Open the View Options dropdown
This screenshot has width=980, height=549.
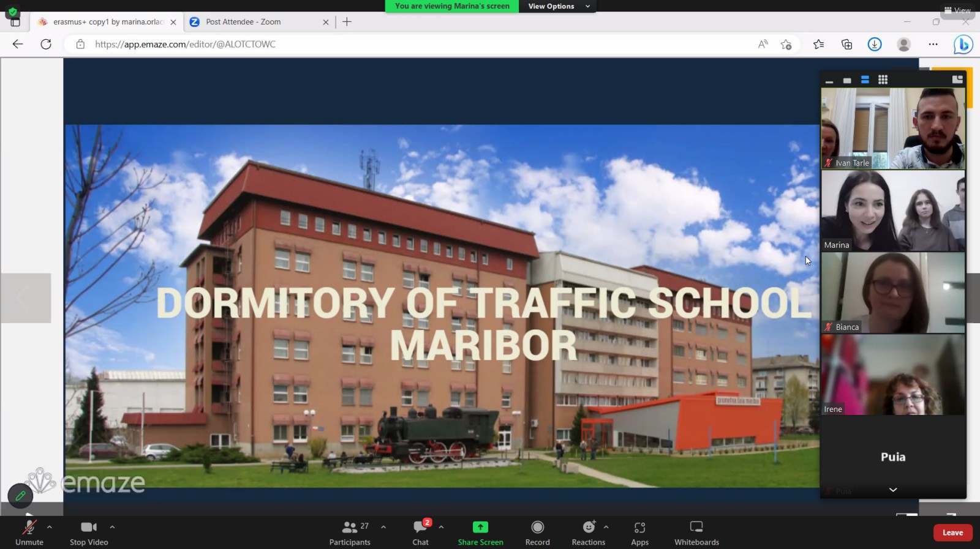[x=557, y=6]
